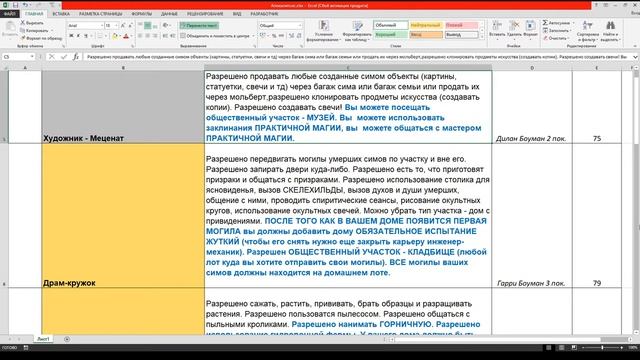640x360 pixels.
Task: Open the borders dropdown arrow
Action: click(x=106, y=36)
